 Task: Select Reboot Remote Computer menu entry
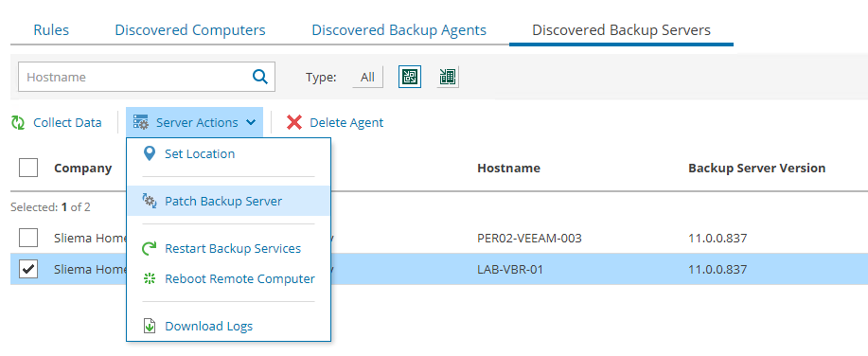(x=229, y=279)
